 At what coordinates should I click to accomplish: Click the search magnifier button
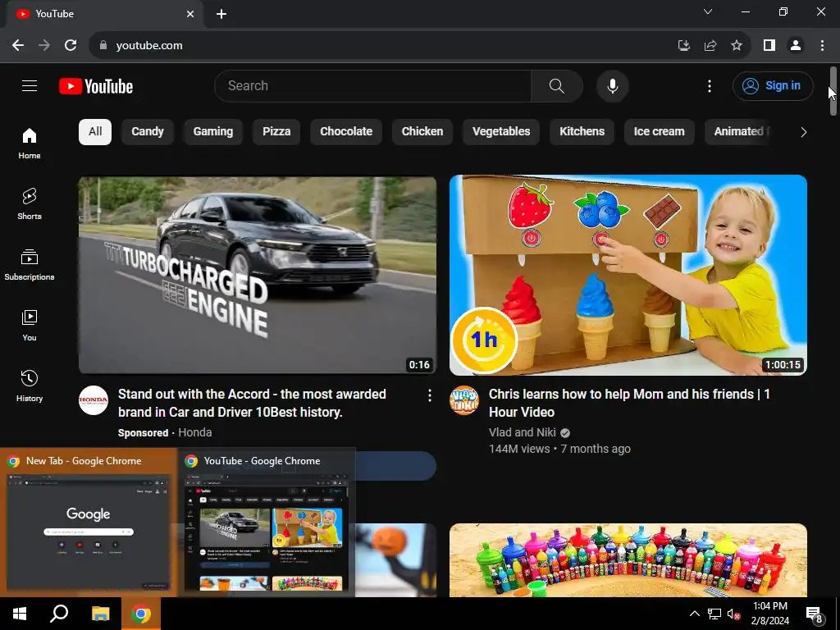click(557, 85)
